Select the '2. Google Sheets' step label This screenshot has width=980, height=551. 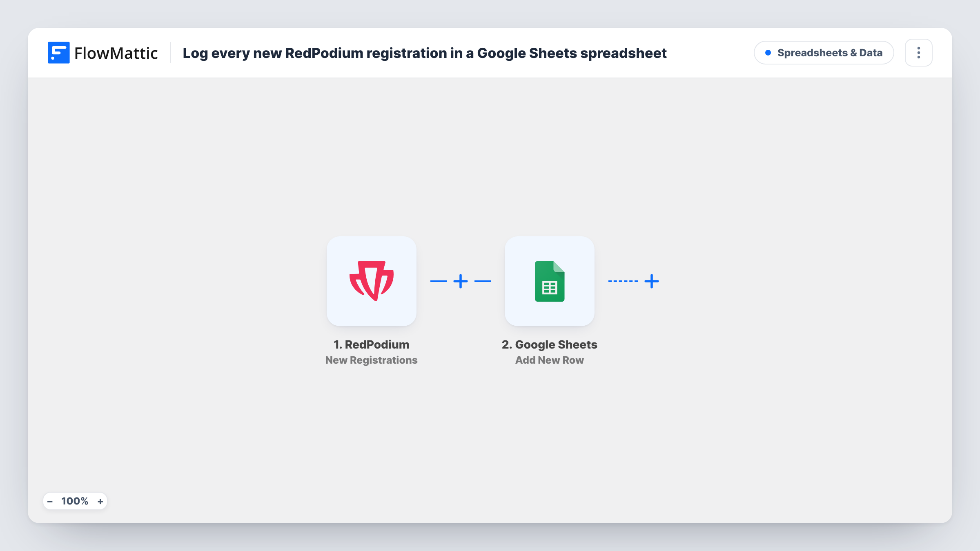549,344
